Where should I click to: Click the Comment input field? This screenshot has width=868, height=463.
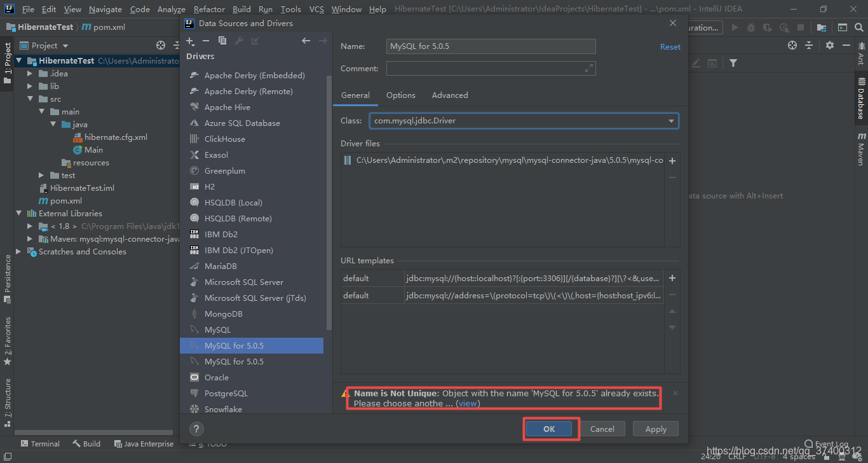pyautogui.click(x=491, y=68)
